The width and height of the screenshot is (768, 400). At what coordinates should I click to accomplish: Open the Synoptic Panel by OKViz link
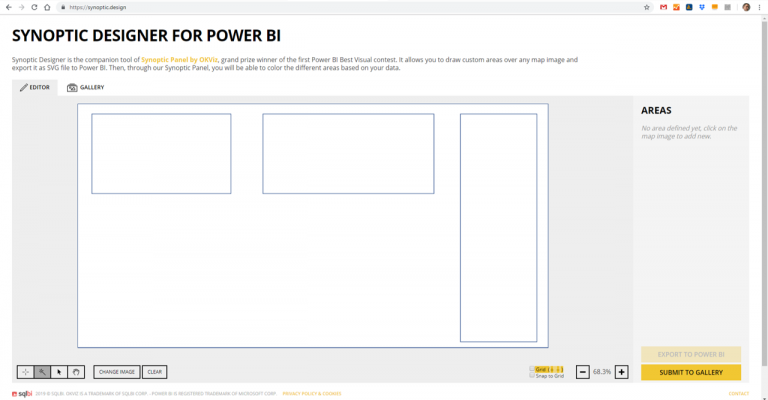click(x=179, y=60)
